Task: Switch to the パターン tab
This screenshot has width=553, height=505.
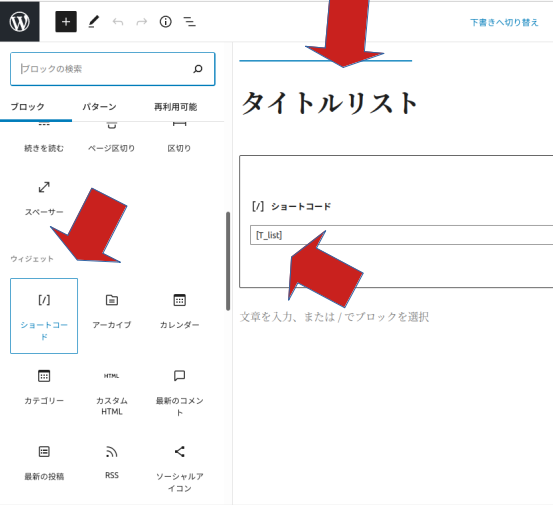Action: (x=99, y=107)
